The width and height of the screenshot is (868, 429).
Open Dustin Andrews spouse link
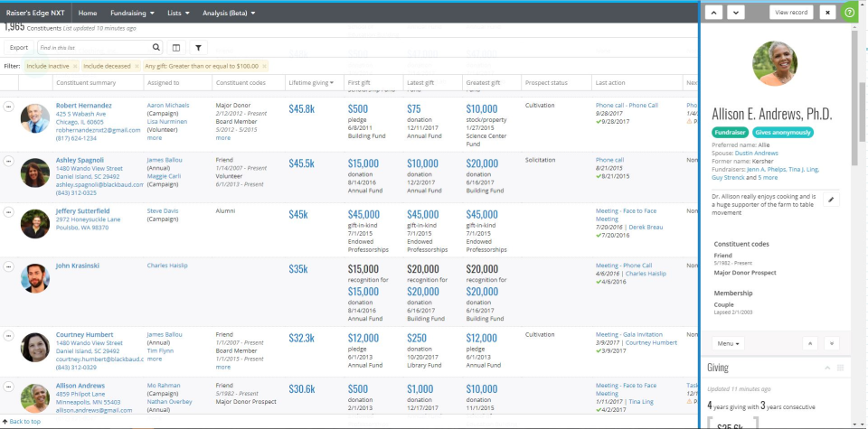[x=756, y=154]
